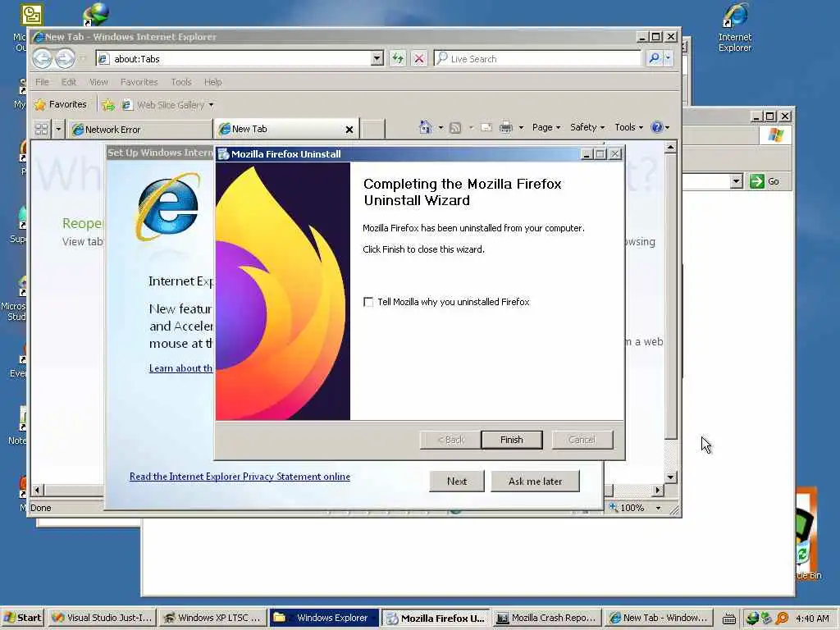Expand the Print dropdown arrow
Screen dimensions: 840x630
[521, 127]
